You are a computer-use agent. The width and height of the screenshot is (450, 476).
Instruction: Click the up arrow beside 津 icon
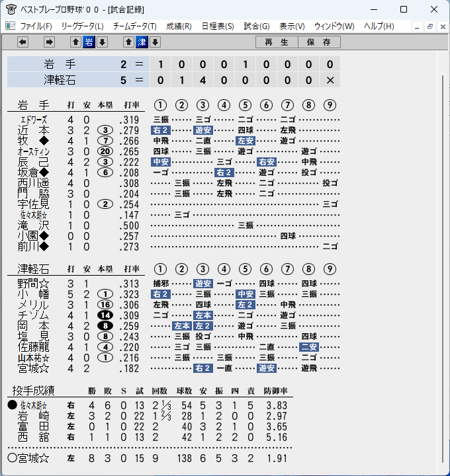click(128, 42)
